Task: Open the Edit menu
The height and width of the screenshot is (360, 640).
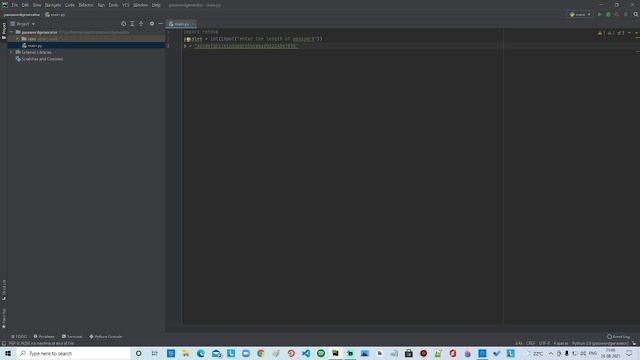Action: [x=25, y=5]
